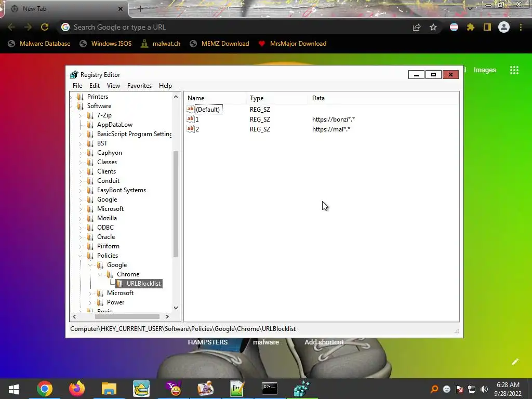This screenshot has height=399, width=532.
Task: Click the striped extension icon in the Chrome toolbar
Action: [454, 27]
